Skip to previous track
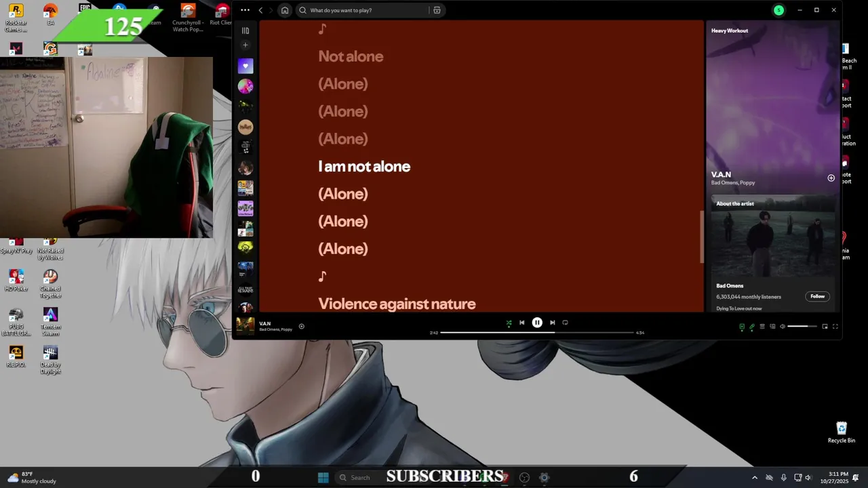 521,323
